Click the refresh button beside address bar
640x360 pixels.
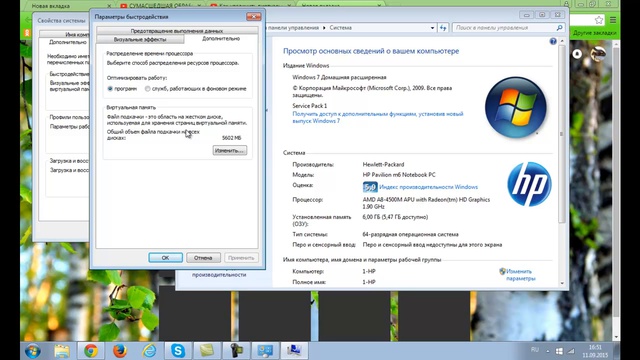point(443,28)
